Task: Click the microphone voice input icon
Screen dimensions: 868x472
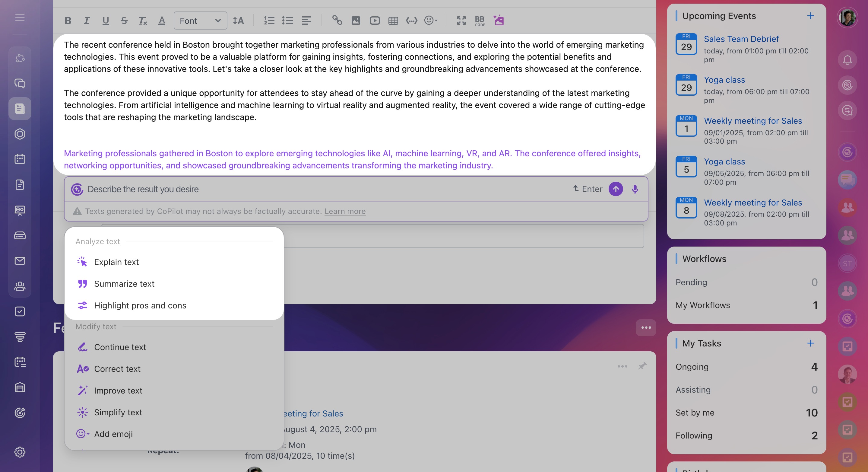Action: click(x=635, y=189)
